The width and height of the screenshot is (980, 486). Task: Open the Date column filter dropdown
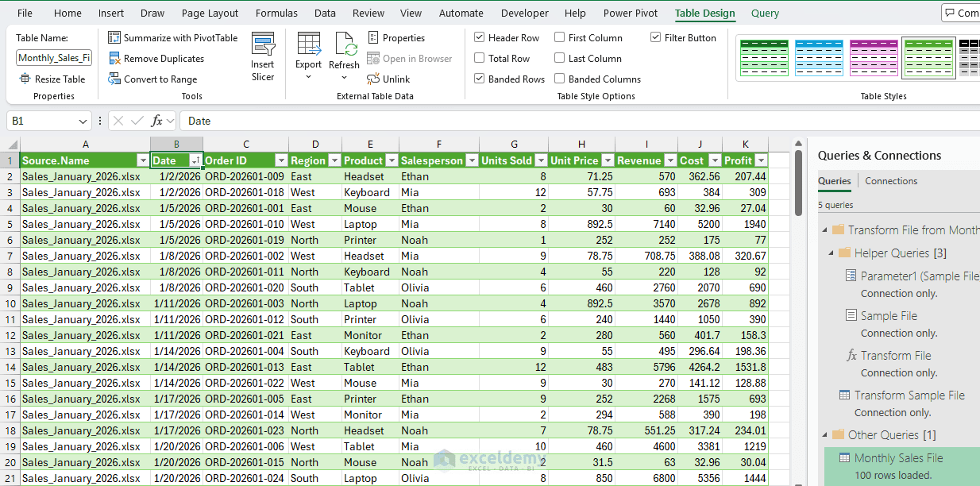click(x=195, y=160)
